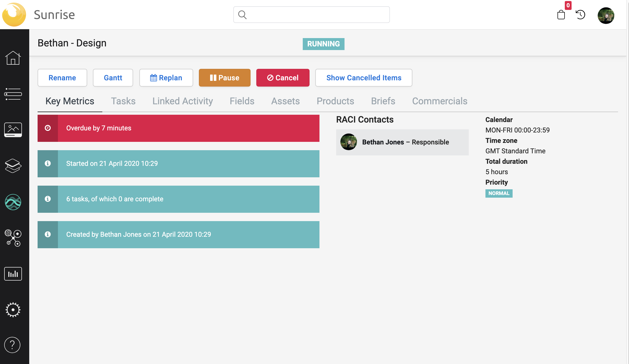Open the shopping bag basket icon
The height and width of the screenshot is (364, 629).
click(561, 15)
